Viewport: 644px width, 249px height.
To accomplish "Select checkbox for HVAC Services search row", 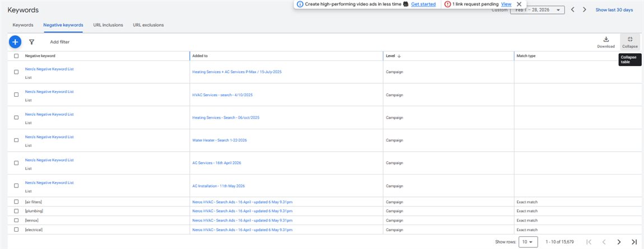I will [16, 95].
